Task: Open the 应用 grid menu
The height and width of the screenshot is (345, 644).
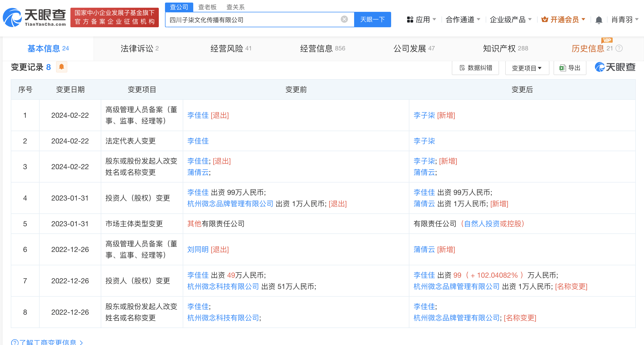Action: pyautogui.click(x=421, y=20)
